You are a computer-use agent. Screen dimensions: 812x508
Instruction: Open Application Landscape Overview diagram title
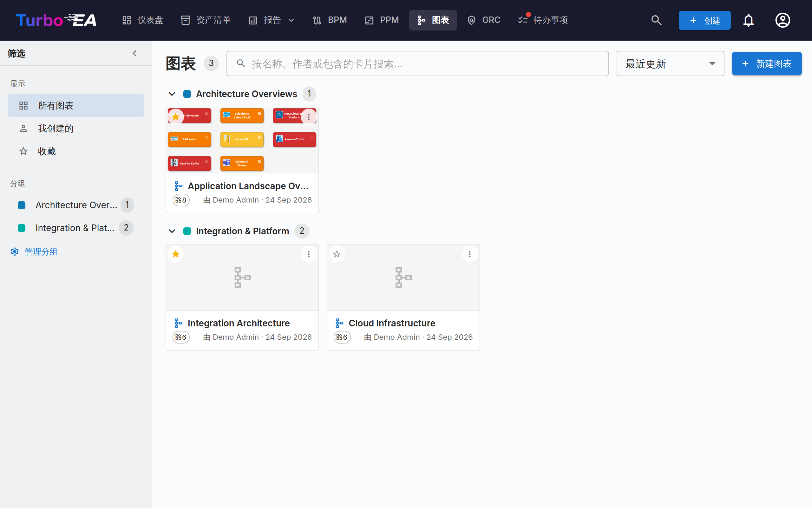tap(248, 186)
